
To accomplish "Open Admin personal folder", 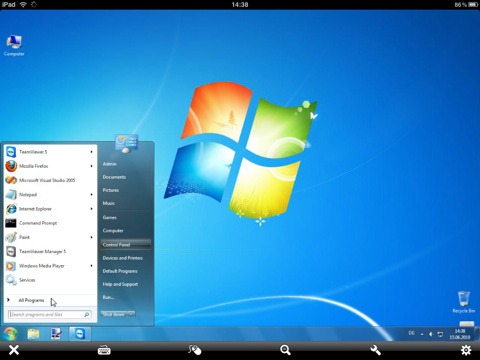I will pyautogui.click(x=110, y=164).
